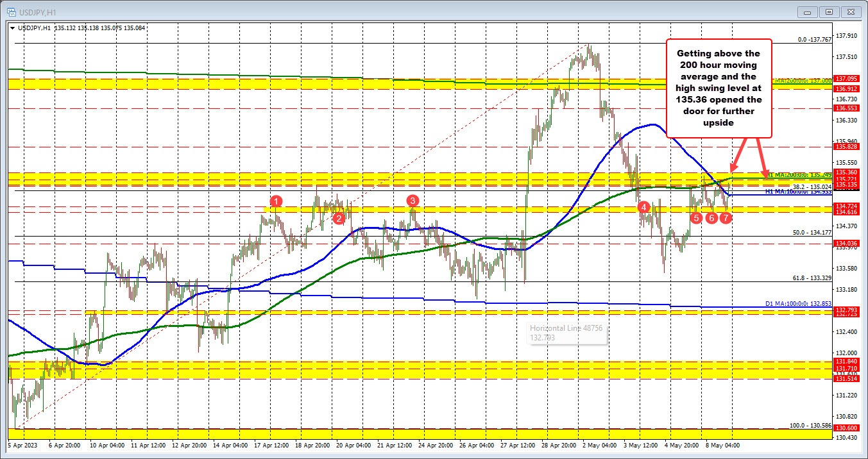Click the red 136.553 price tag
The width and height of the screenshot is (868, 459).
click(x=847, y=110)
